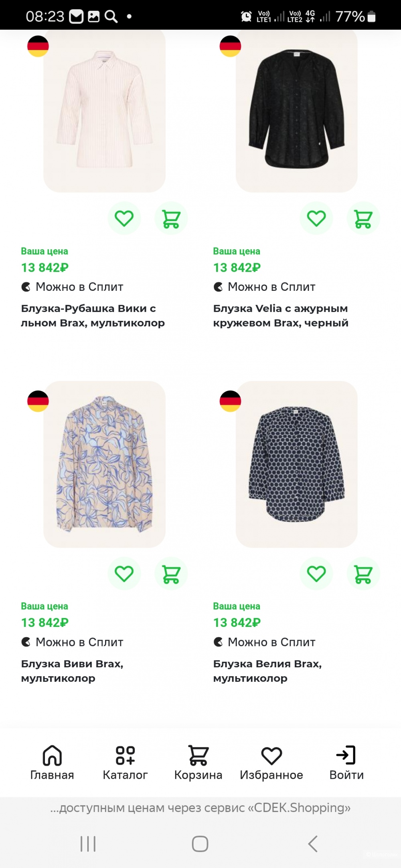Open the striped Вики blouse photo
This screenshot has width=401, height=868.
click(x=104, y=111)
